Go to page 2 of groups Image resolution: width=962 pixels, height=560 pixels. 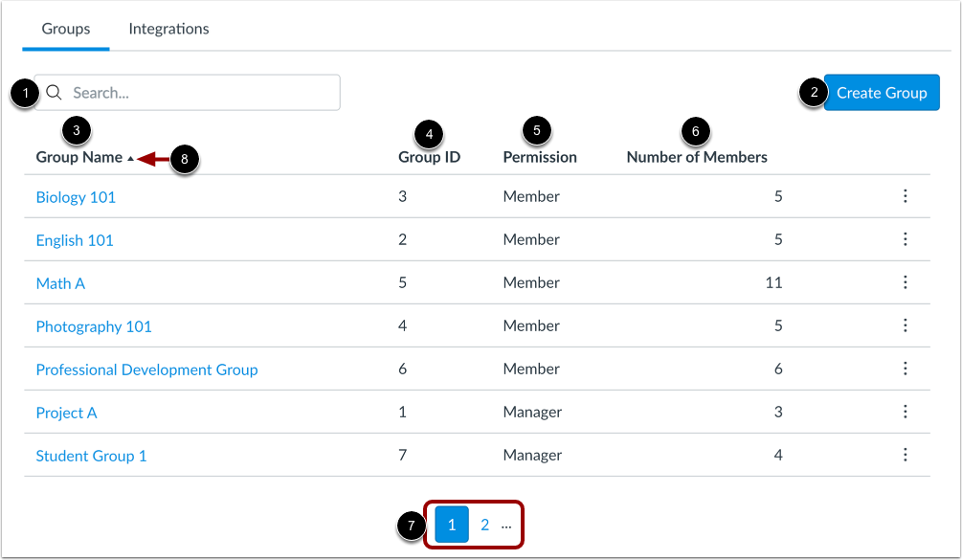[x=484, y=525]
